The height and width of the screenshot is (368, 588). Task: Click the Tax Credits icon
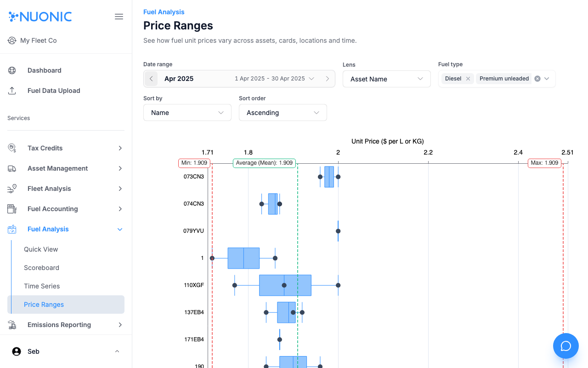[12, 148]
